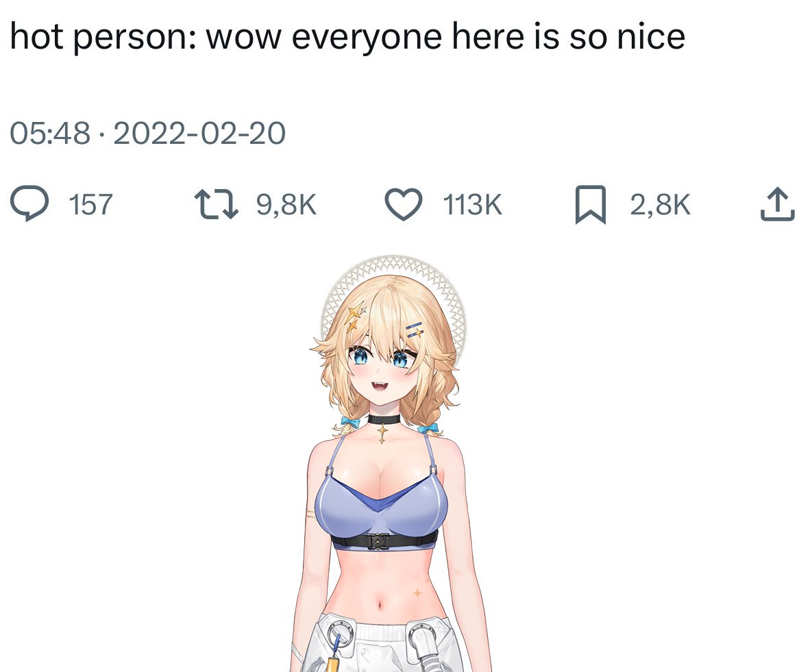812x672 pixels.
Task: Like the tweet with the heart icon
Action: tap(404, 205)
